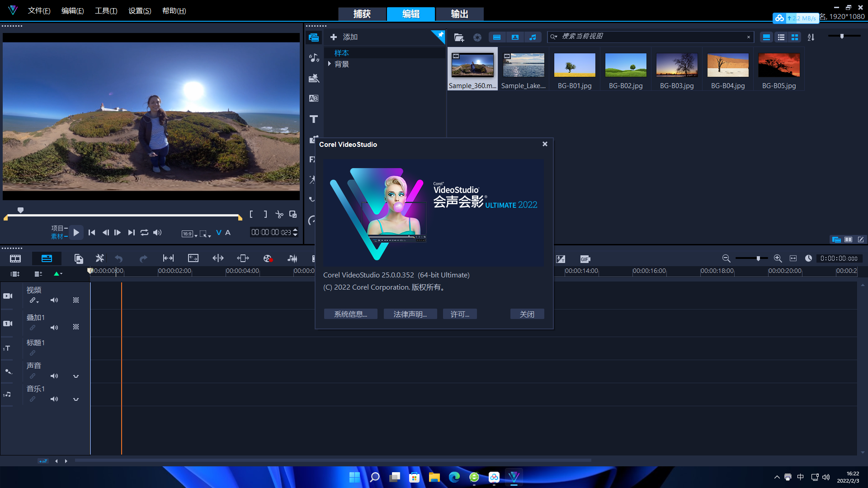Screen dimensions: 868x488
Task: Click the Set mark-out bracket
Action: [265, 214]
